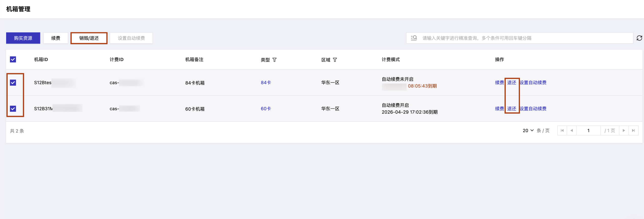The width and height of the screenshot is (644, 219).
Task: Click 续费 link in 84卡机箱 row
Action: (x=499, y=83)
